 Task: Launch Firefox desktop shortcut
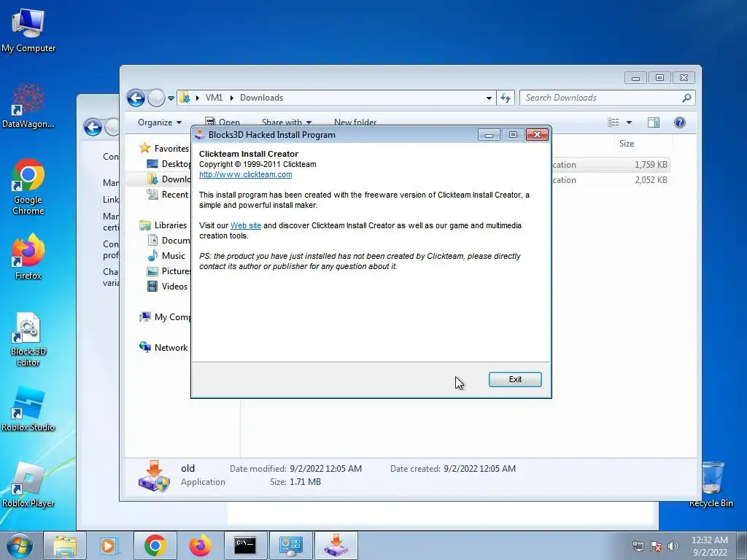point(28,257)
